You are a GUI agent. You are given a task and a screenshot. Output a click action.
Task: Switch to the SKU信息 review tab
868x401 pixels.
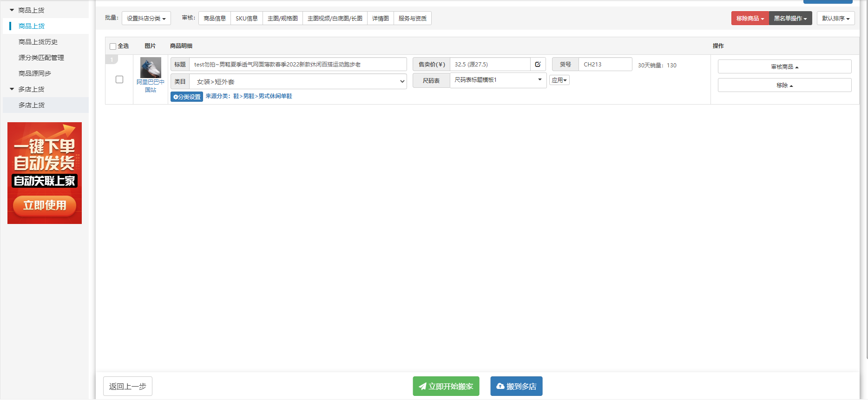pyautogui.click(x=246, y=19)
